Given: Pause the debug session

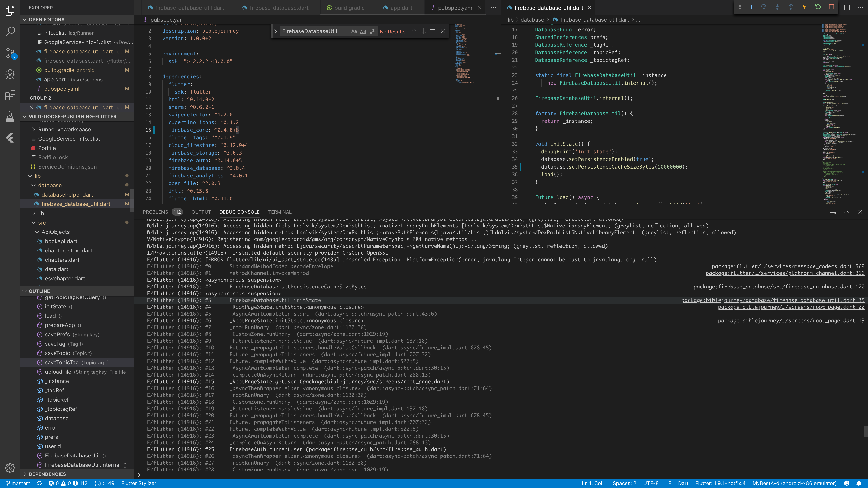Looking at the screenshot, I should (750, 7).
